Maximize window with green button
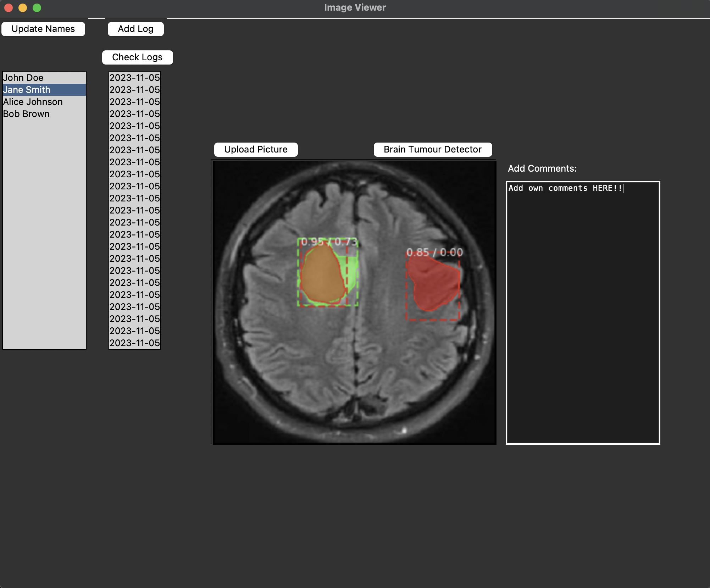Screen dimensions: 710x588 pos(37,8)
